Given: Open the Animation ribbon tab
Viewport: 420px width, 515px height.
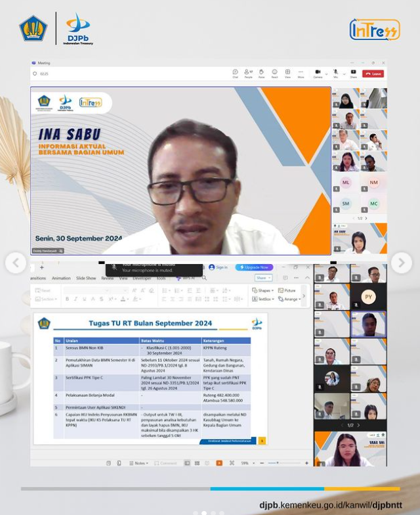Looking at the screenshot, I should point(61,279).
